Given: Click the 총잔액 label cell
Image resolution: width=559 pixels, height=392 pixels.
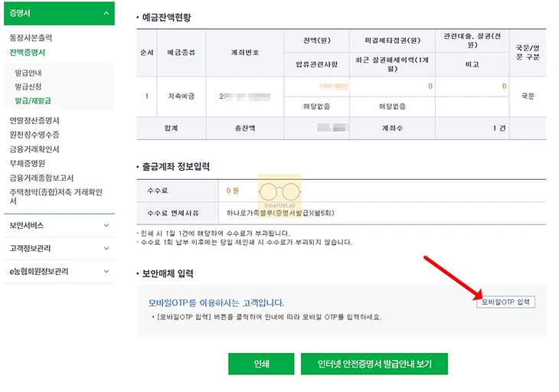Looking at the screenshot, I should (x=245, y=129).
